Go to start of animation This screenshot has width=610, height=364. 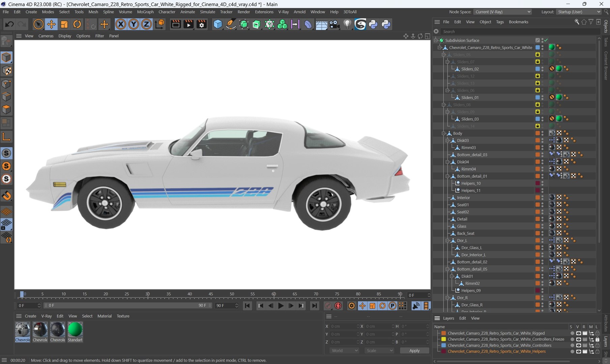coord(247,306)
